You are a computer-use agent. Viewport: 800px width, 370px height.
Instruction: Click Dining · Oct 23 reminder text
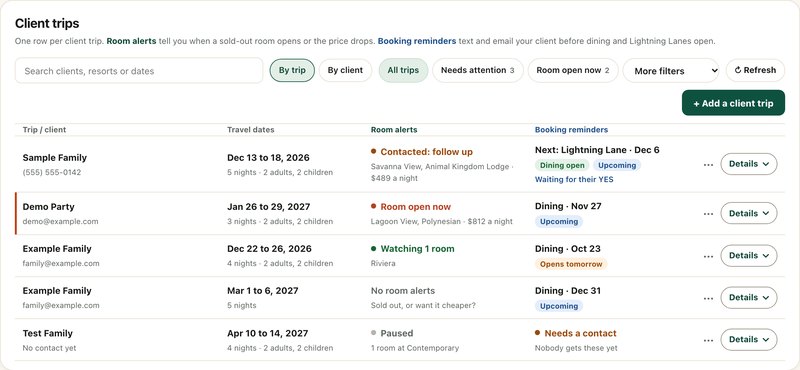pos(568,249)
